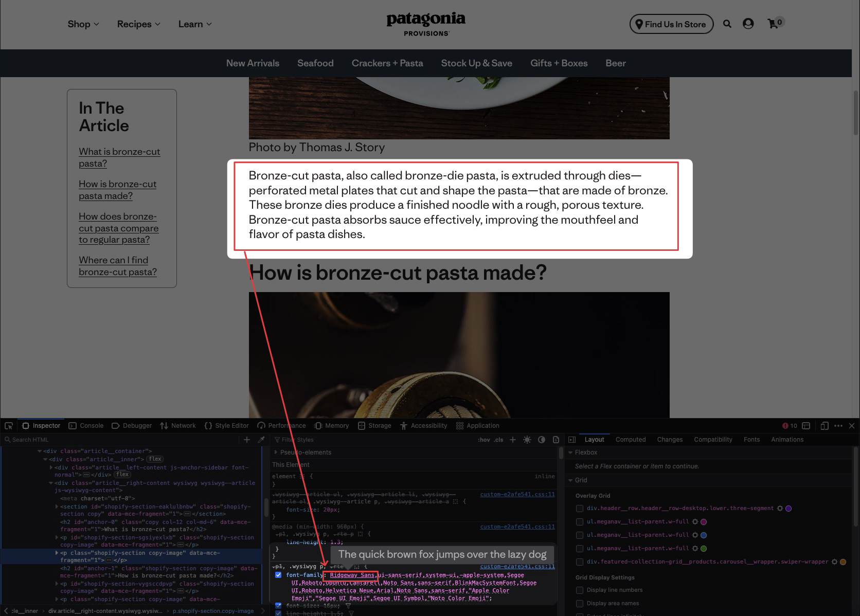860x616 pixels.
Task: Switch to the Network tab
Action: coord(178,426)
